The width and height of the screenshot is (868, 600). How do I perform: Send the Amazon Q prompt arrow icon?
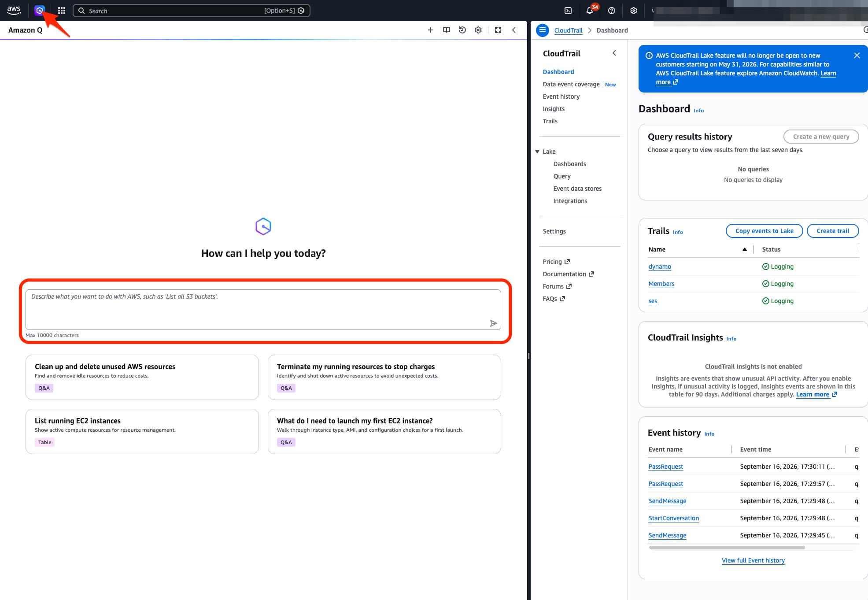pyautogui.click(x=493, y=323)
